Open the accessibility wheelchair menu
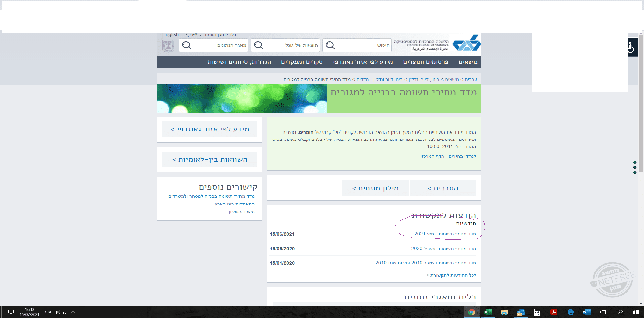 [x=632, y=47]
